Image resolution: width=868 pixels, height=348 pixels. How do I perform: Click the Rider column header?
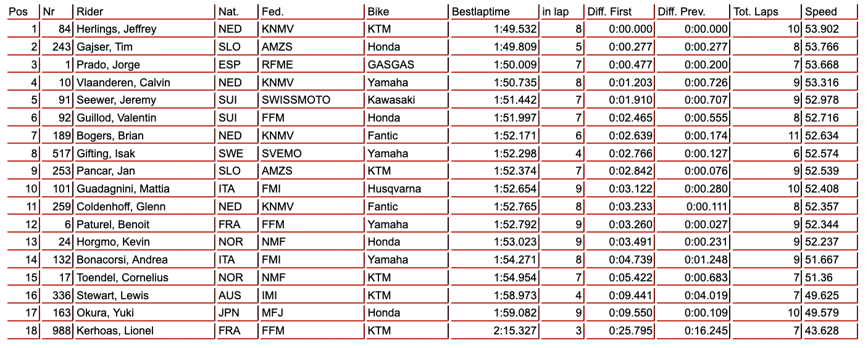click(90, 12)
